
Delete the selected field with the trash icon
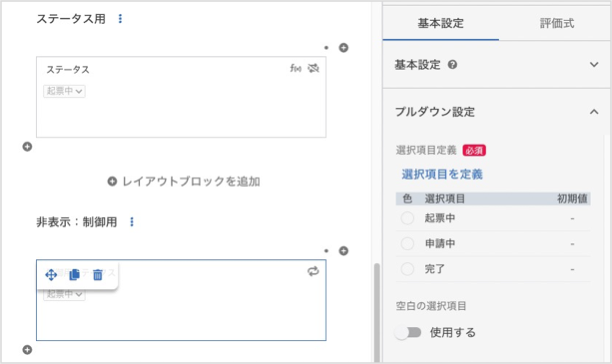click(98, 275)
